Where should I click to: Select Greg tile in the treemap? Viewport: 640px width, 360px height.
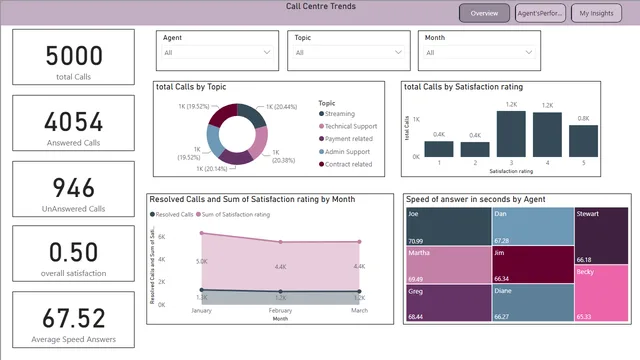[449, 302]
